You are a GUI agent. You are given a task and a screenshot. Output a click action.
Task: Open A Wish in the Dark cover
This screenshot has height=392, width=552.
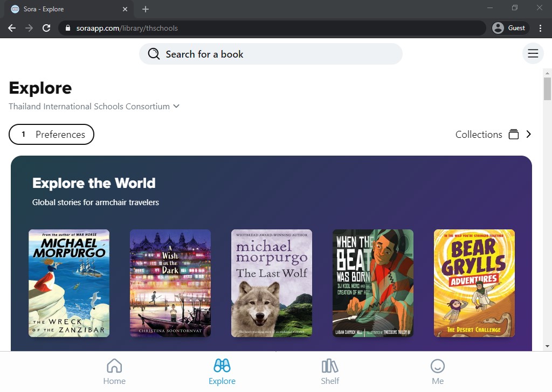pos(170,283)
